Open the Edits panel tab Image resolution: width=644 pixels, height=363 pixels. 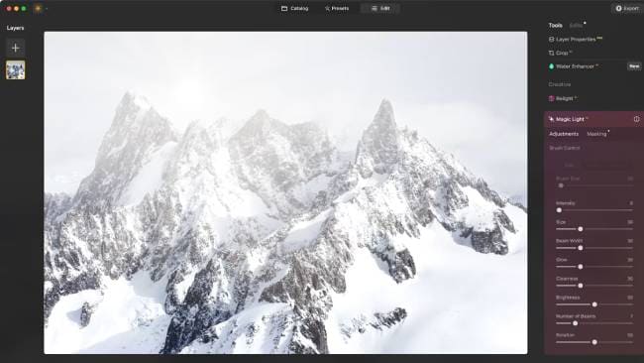[x=577, y=26]
